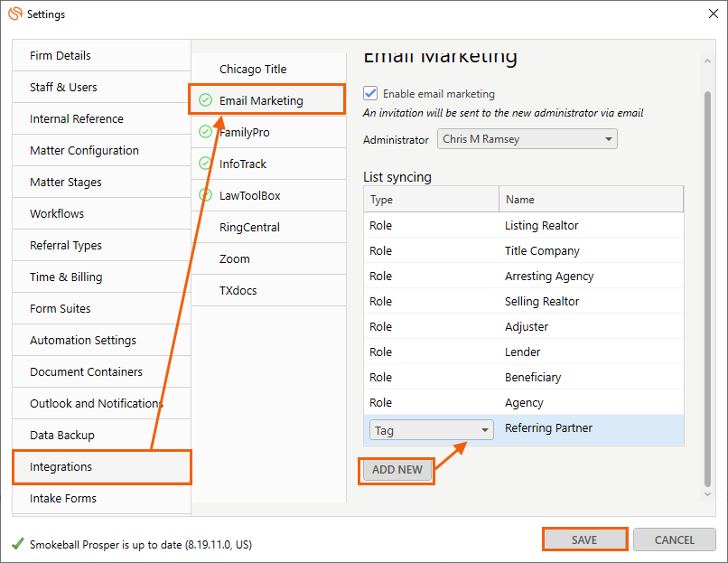This screenshot has height=563, width=728.
Task: Select the Beneficiary row
Action: click(524, 377)
